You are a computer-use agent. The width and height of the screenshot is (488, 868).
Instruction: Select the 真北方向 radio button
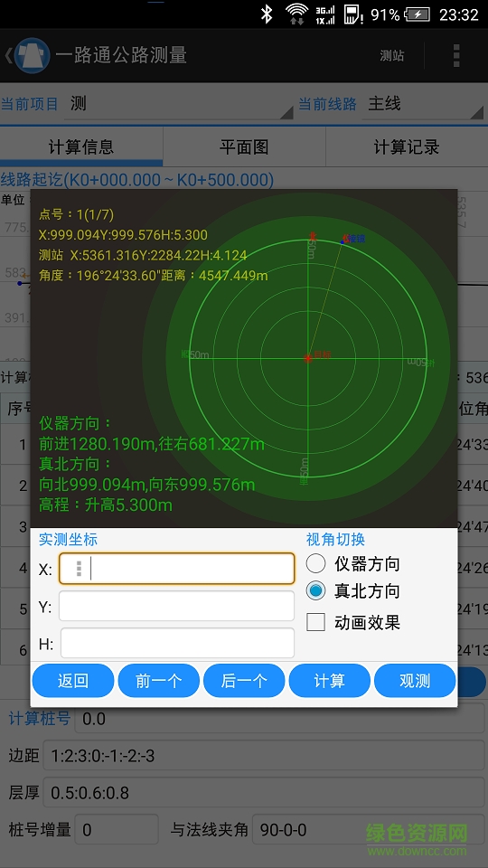[x=316, y=591]
